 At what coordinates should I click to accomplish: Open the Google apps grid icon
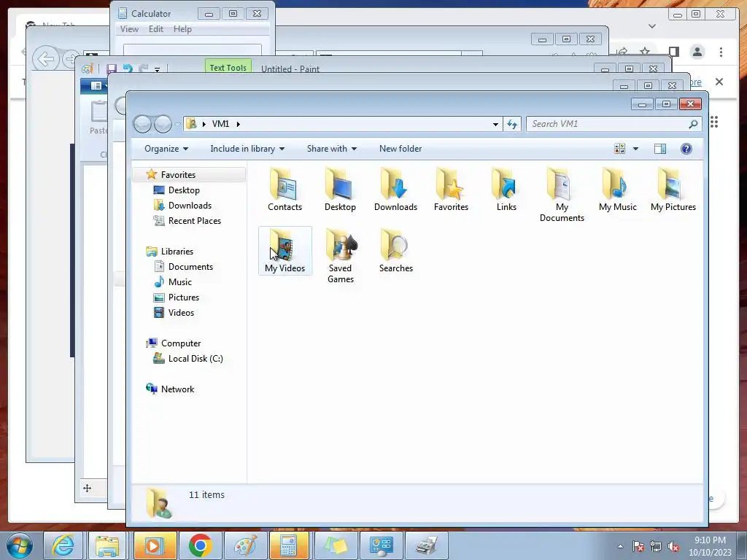click(714, 122)
